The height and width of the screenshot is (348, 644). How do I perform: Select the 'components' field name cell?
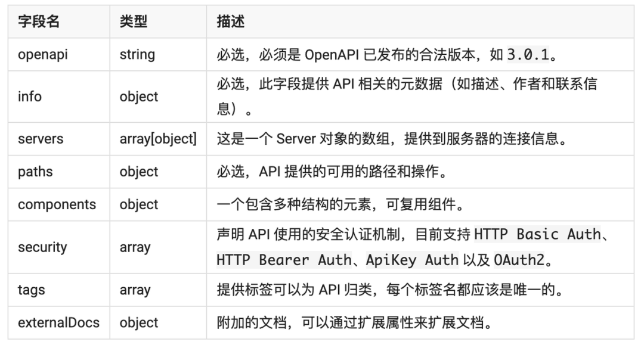(57, 204)
